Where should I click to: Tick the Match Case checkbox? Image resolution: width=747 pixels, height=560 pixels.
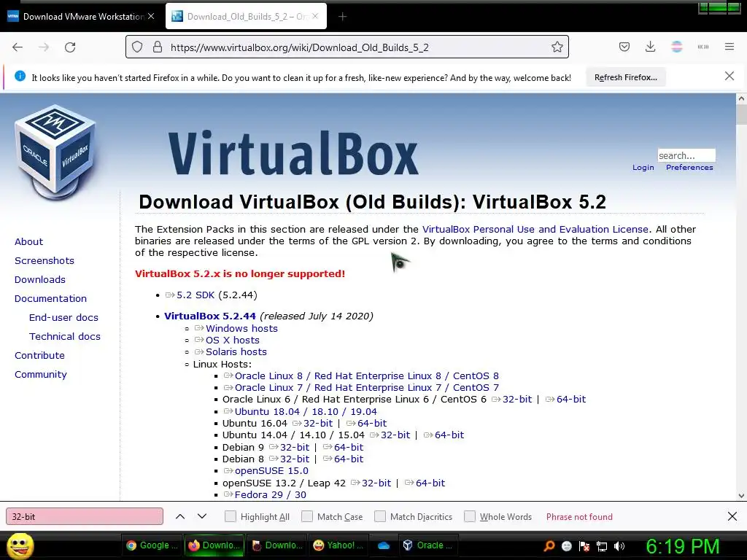tap(307, 517)
